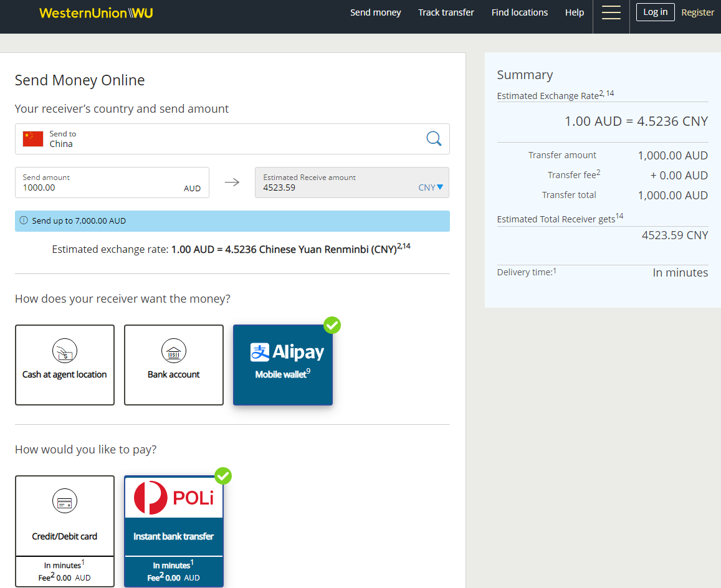Screen dimensions: 721x588
Task: Click 'Estimated Exchange Rate' summary label
Action: point(555,95)
